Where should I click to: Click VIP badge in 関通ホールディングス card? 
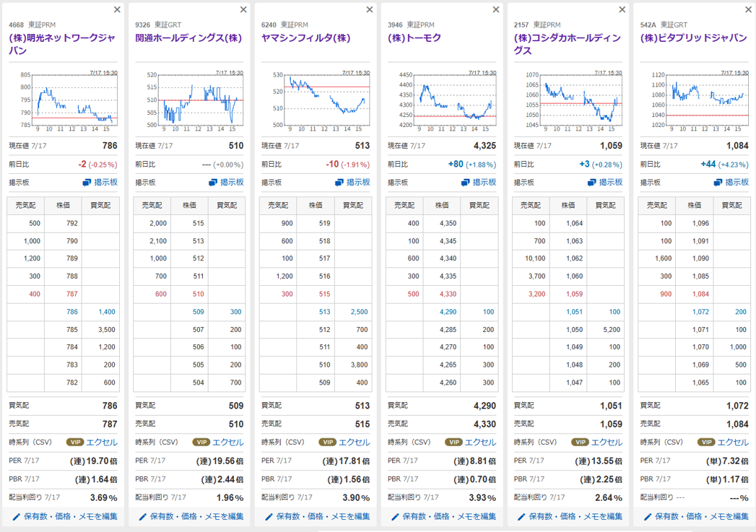coord(201,442)
